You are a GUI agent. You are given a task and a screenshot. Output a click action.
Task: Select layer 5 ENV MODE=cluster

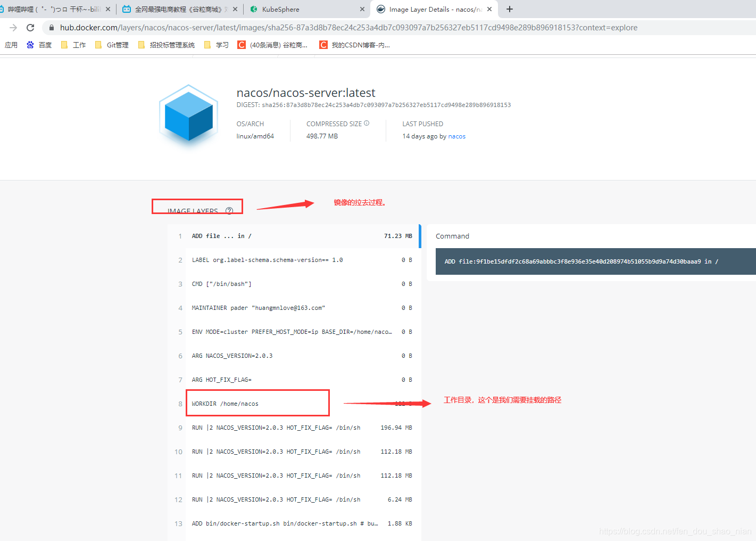(294, 332)
